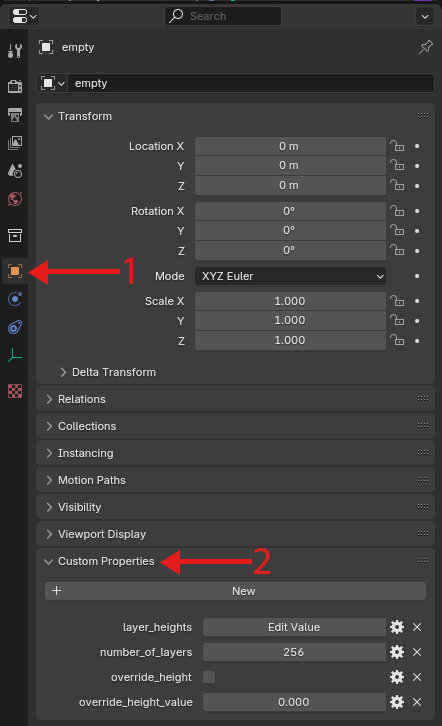Open the gear settings for override_height_value
This screenshot has height=726, width=442.
pos(397,702)
